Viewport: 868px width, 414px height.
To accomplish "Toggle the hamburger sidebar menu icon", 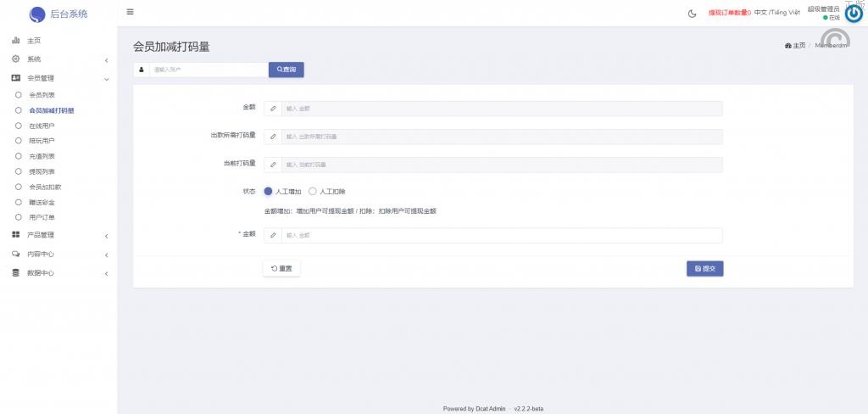I will 130,12.
